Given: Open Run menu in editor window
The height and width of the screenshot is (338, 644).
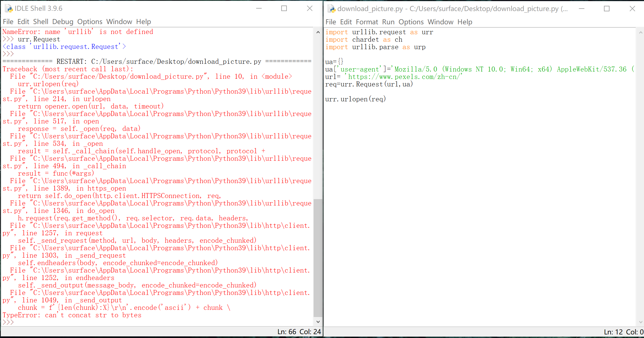Looking at the screenshot, I should point(388,22).
